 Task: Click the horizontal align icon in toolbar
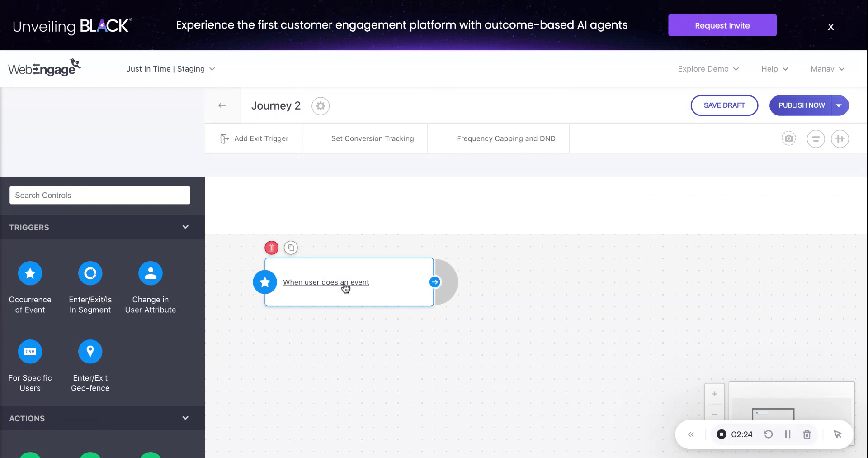pyautogui.click(x=816, y=138)
